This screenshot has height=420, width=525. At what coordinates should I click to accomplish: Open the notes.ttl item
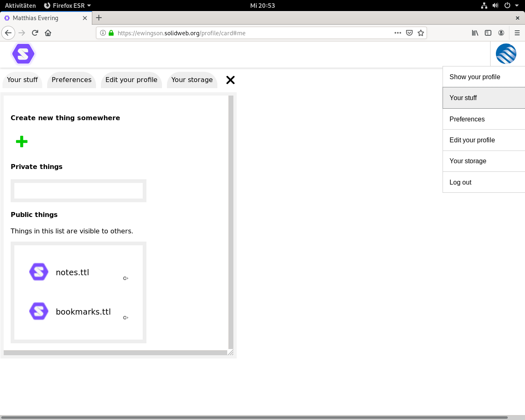[72, 272]
